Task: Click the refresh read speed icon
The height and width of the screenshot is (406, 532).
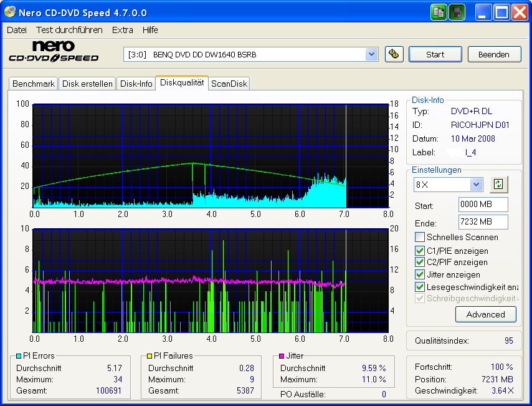Action: [498, 185]
